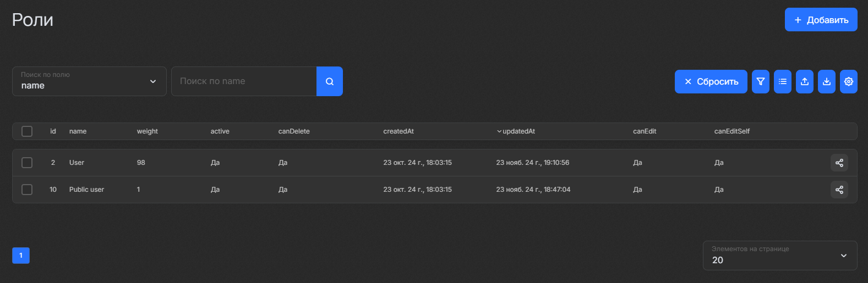Click the 'Сбросить' reset button
This screenshot has height=283, width=868.
point(711,81)
